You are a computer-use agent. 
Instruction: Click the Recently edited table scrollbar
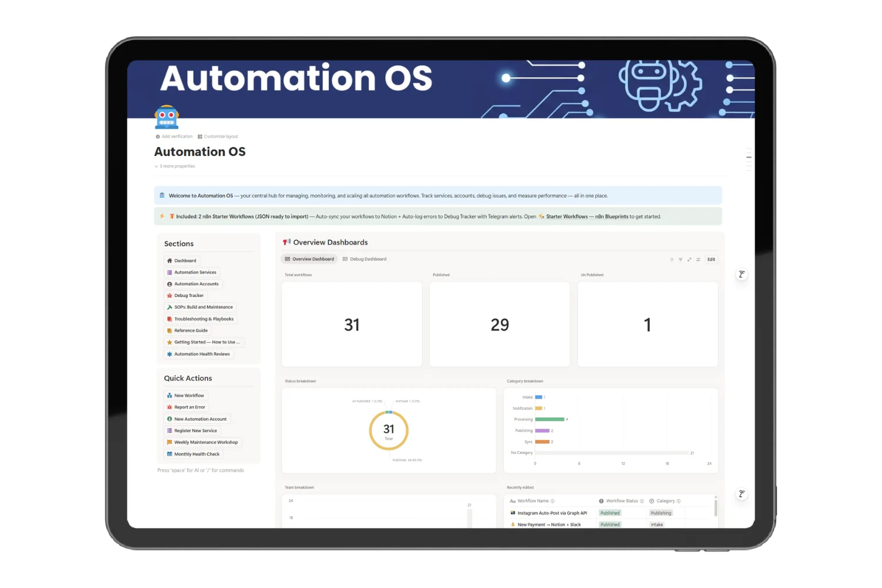[716, 506]
